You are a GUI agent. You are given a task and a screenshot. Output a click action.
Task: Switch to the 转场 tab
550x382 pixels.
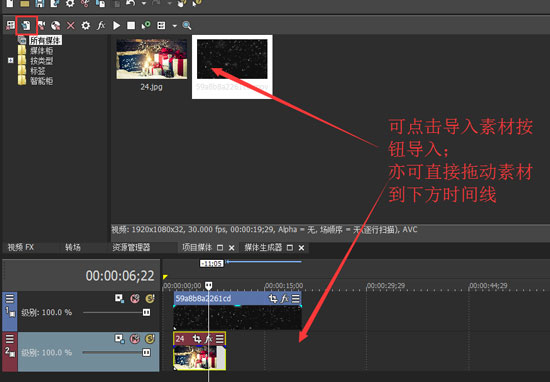click(x=73, y=247)
